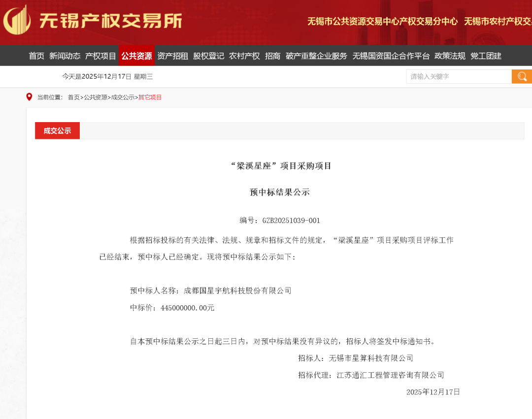Go to the 政策法规 section
This screenshot has height=419, width=532.
[x=450, y=56]
